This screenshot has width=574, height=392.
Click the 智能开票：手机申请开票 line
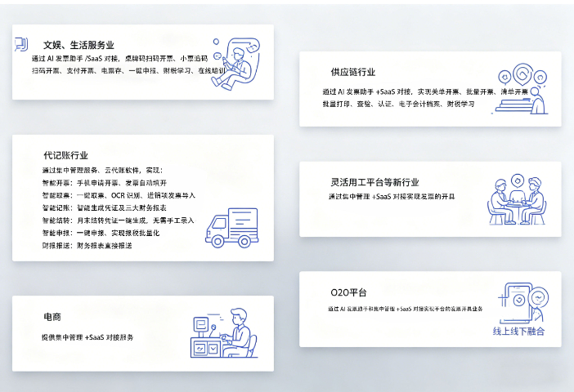(x=105, y=183)
